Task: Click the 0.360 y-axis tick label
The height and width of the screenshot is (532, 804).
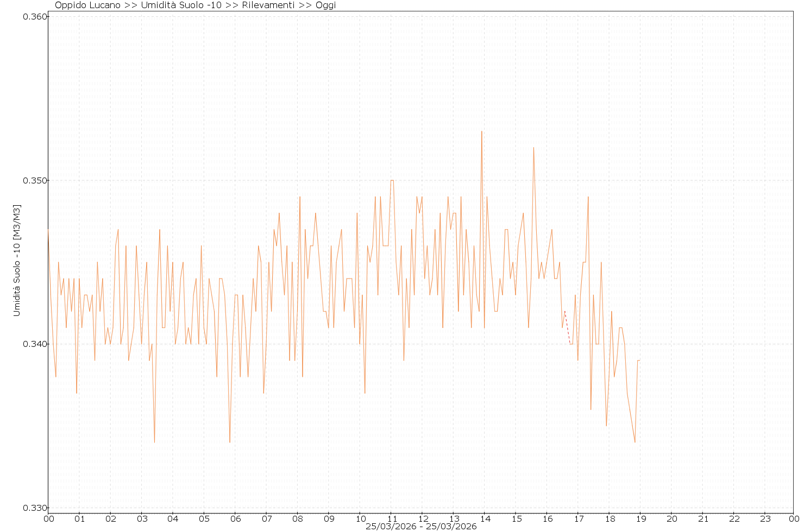Action: pyautogui.click(x=34, y=17)
